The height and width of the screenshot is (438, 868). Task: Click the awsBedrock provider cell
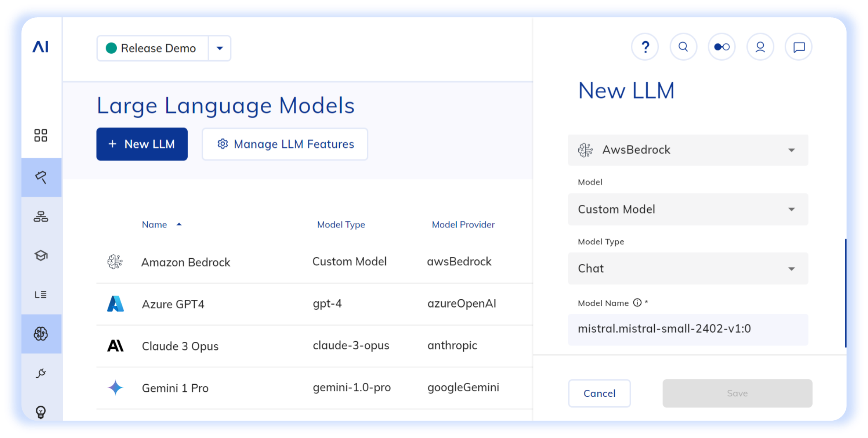(459, 261)
